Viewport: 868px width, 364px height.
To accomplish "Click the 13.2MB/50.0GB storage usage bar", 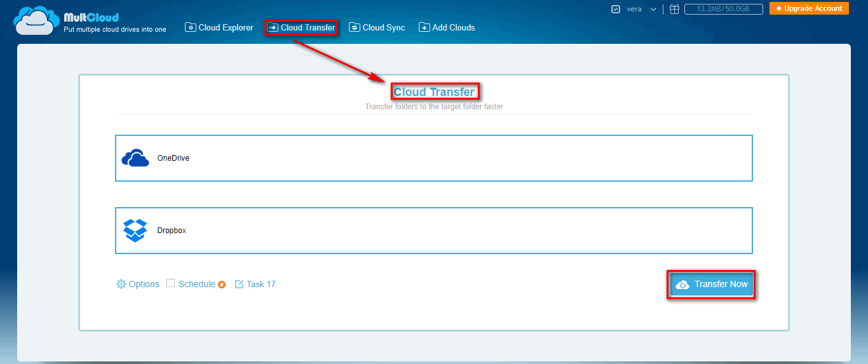I will coord(724,9).
